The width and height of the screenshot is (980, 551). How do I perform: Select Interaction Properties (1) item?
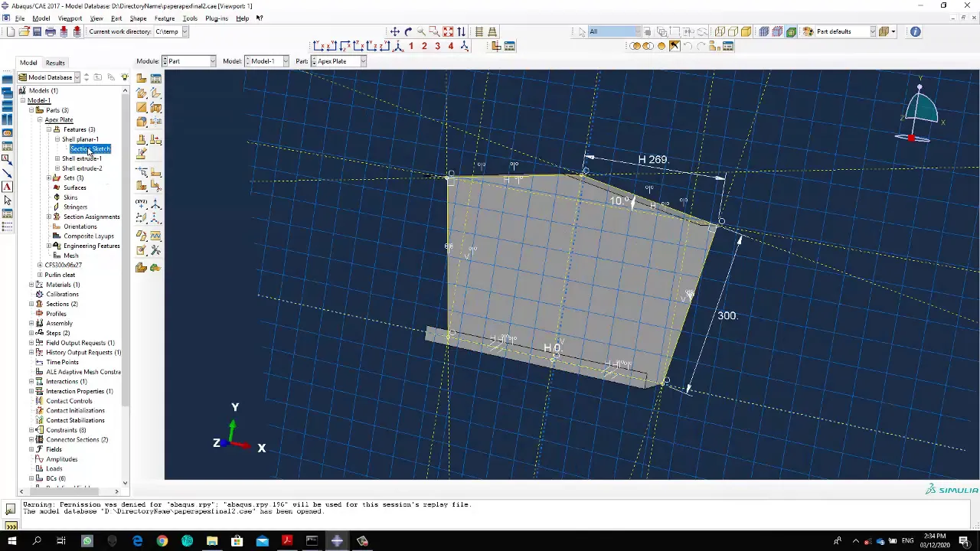point(79,391)
